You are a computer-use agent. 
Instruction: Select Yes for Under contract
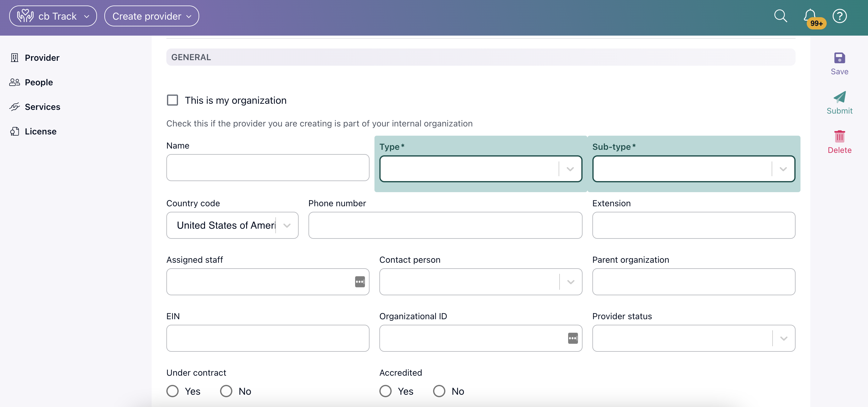tap(172, 391)
